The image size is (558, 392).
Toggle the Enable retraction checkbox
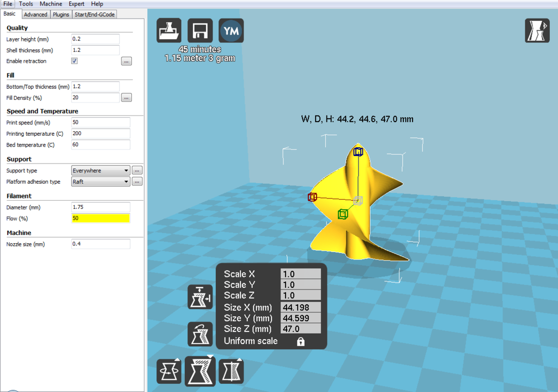[x=75, y=61]
